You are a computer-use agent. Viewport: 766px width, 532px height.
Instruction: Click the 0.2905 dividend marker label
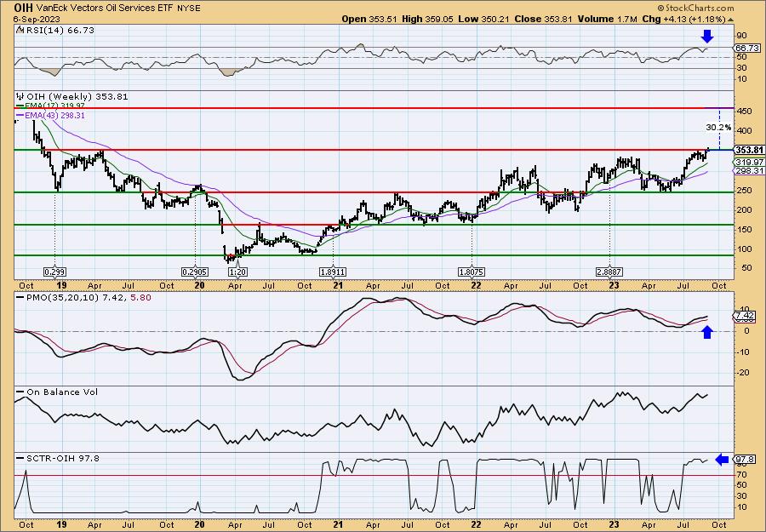tap(195, 272)
